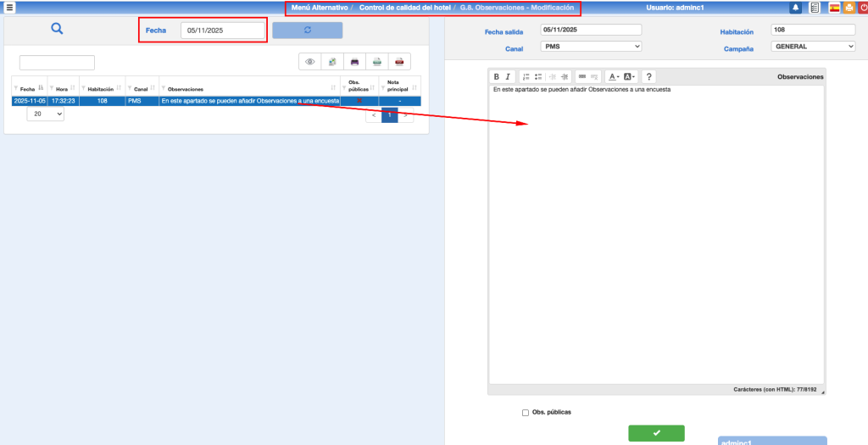Toggle the Obs. públicas checkbox

pyautogui.click(x=526, y=413)
